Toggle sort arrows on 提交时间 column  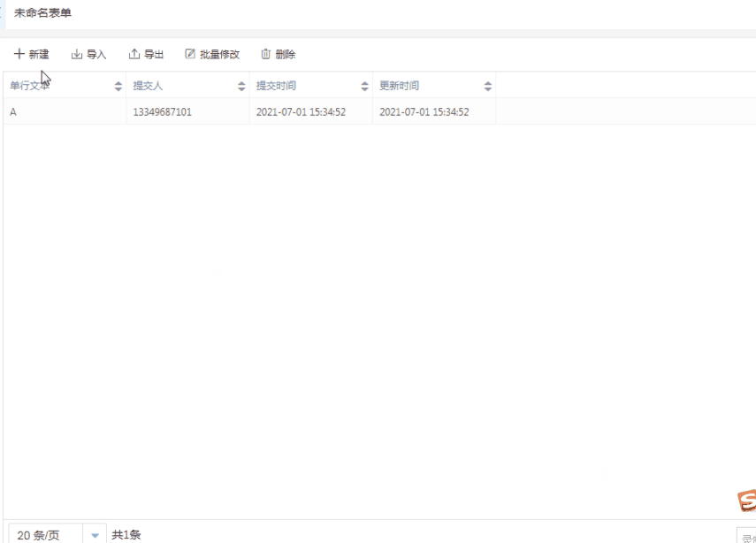click(364, 86)
